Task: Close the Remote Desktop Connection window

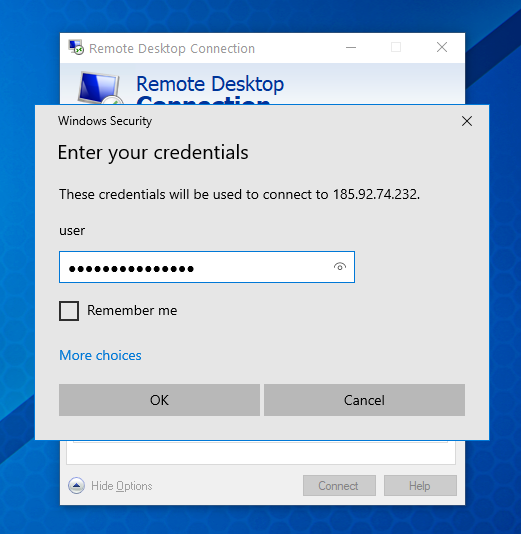Action: pyautogui.click(x=442, y=47)
